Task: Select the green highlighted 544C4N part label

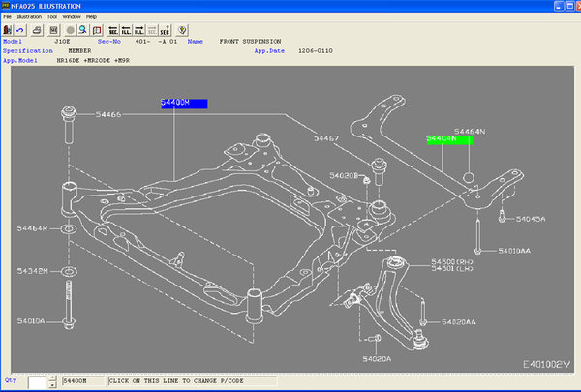Action: coord(449,139)
